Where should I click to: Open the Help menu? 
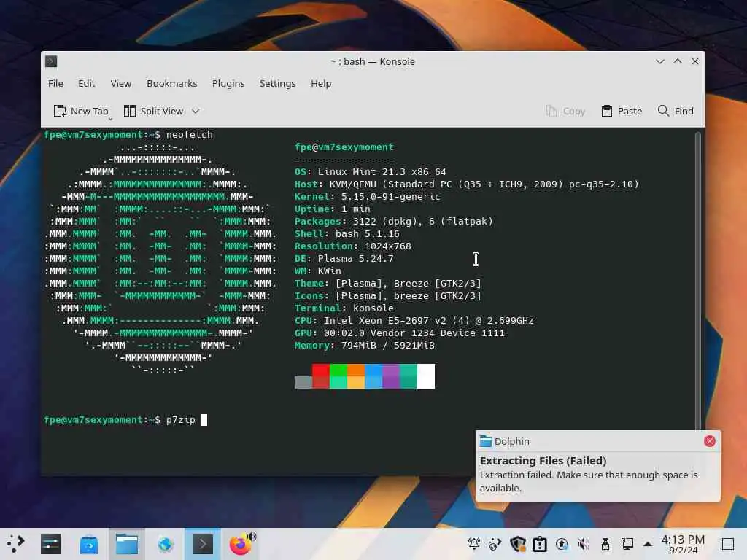321,83
